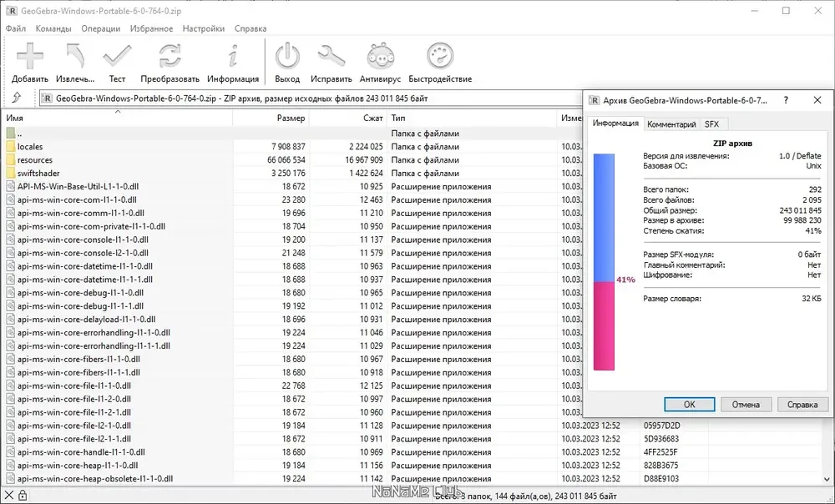
Task: Click the help question mark in dialog title
Action: point(786,100)
